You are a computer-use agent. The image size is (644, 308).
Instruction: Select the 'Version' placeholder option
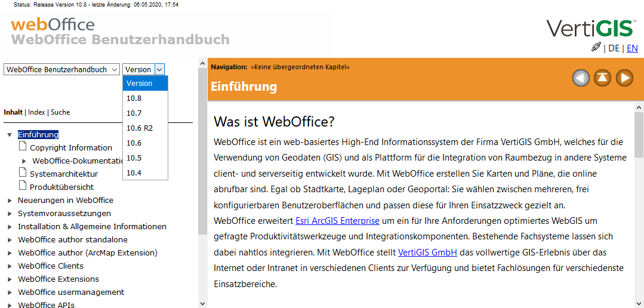click(146, 84)
